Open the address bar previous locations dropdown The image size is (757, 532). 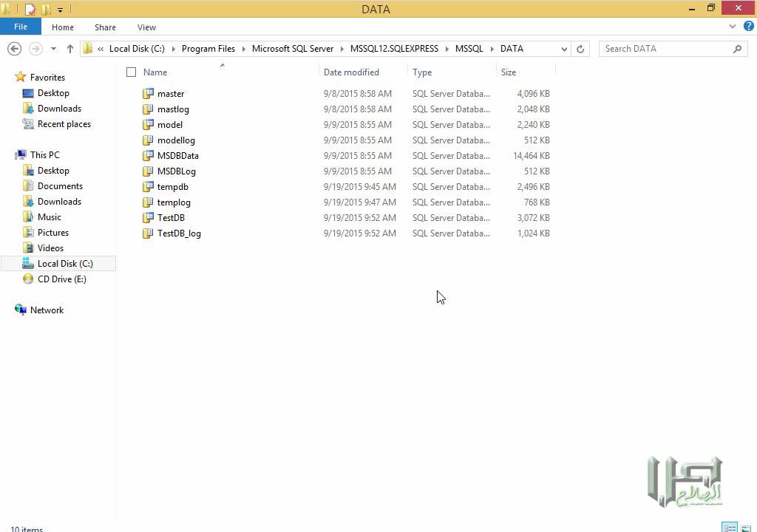564,49
